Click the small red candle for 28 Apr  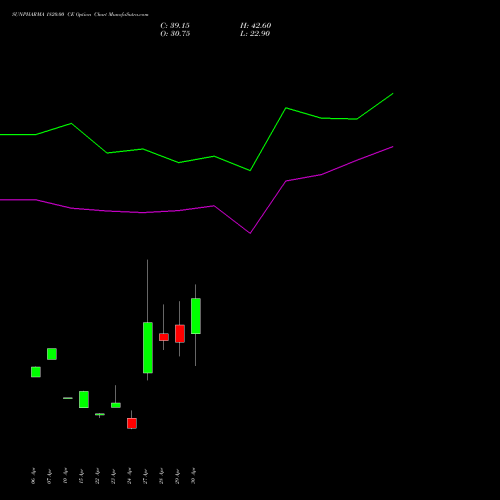click(164, 337)
